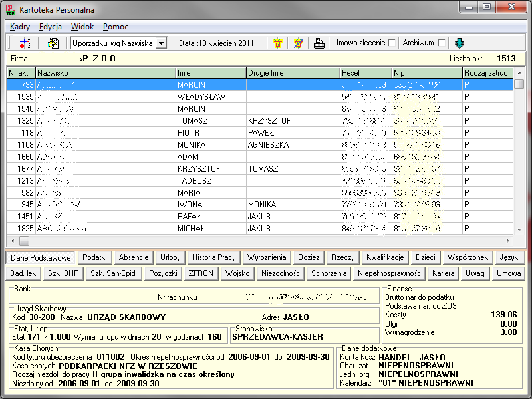Click the TADEUSZ first name cell
The image size is (532, 399).
click(x=211, y=180)
